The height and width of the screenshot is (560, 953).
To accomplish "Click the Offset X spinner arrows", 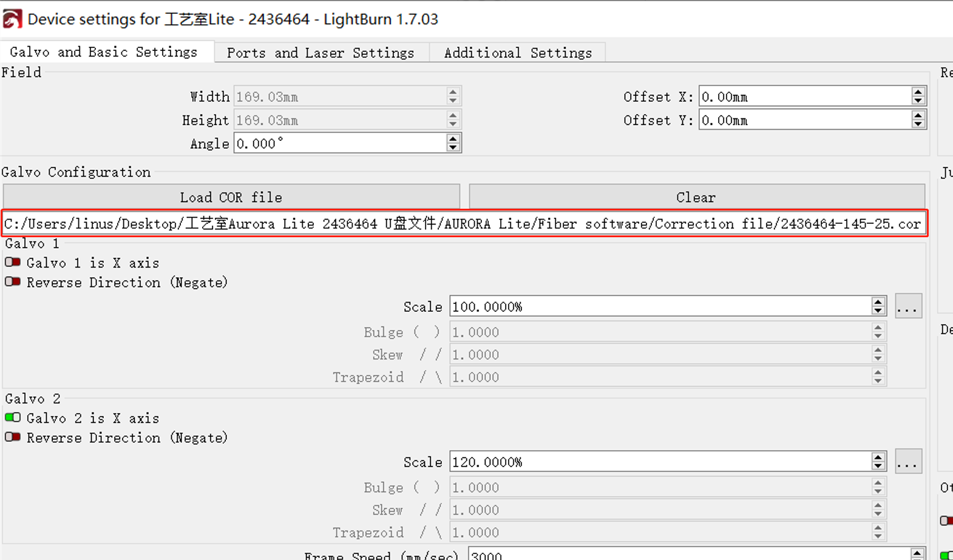I will 918,96.
